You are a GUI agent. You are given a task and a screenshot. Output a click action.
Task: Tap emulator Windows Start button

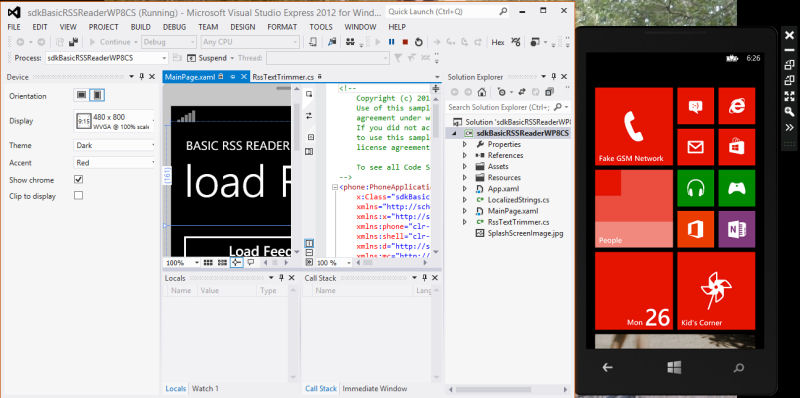point(674,367)
